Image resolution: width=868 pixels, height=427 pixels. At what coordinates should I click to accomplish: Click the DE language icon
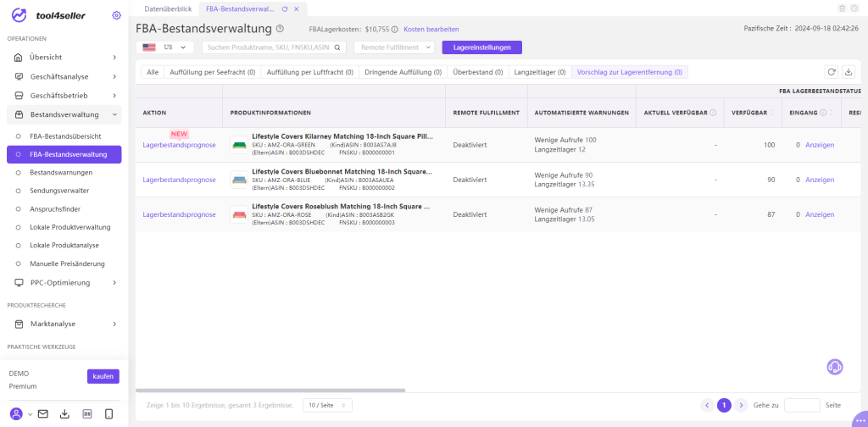(87, 413)
